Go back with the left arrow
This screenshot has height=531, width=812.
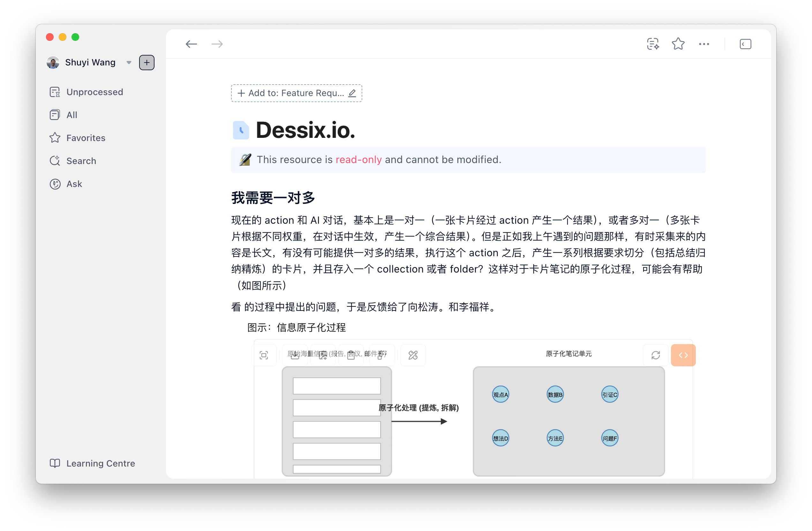point(191,44)
